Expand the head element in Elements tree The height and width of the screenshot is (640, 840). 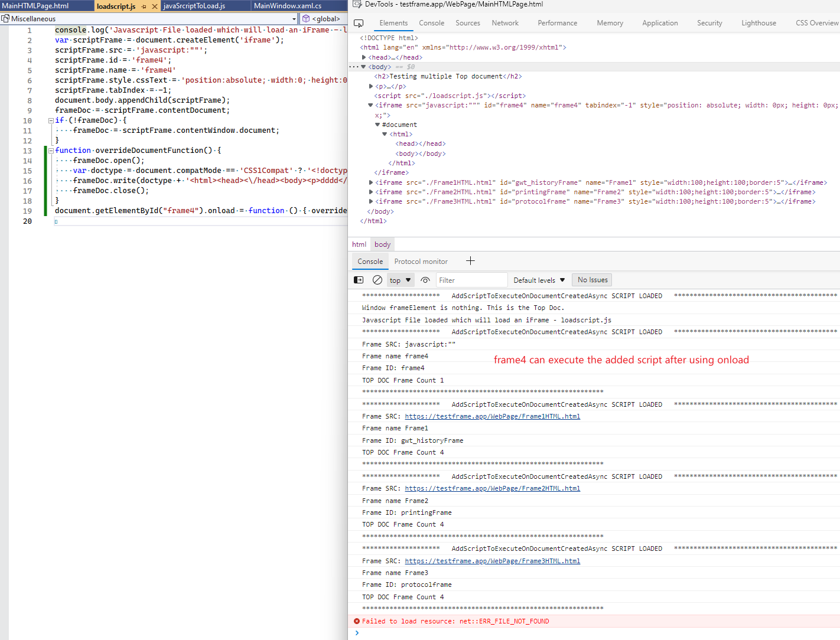tap(364, 57)
